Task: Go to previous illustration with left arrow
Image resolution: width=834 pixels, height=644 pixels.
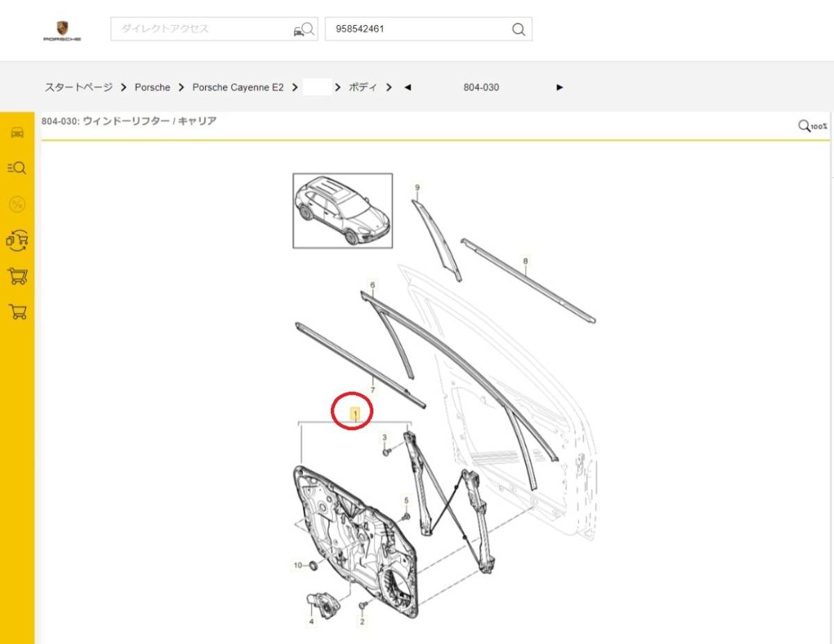Action: pyautogui.click(x=407, y=88)
